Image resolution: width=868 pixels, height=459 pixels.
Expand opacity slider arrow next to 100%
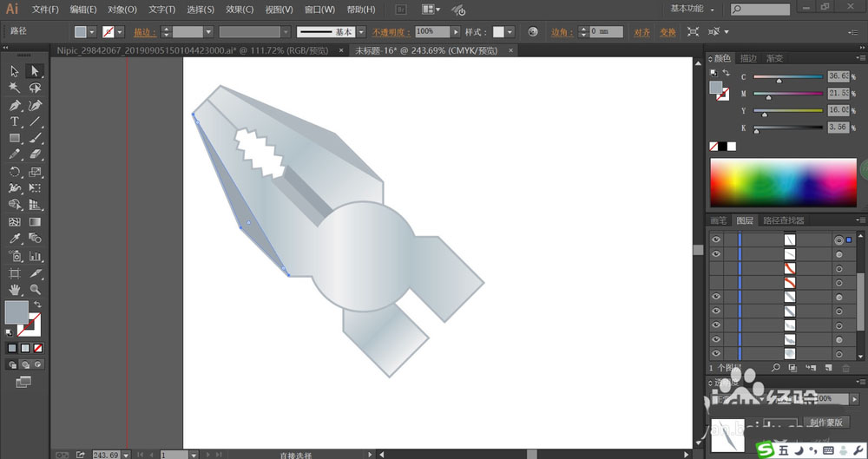click(456, 32)
